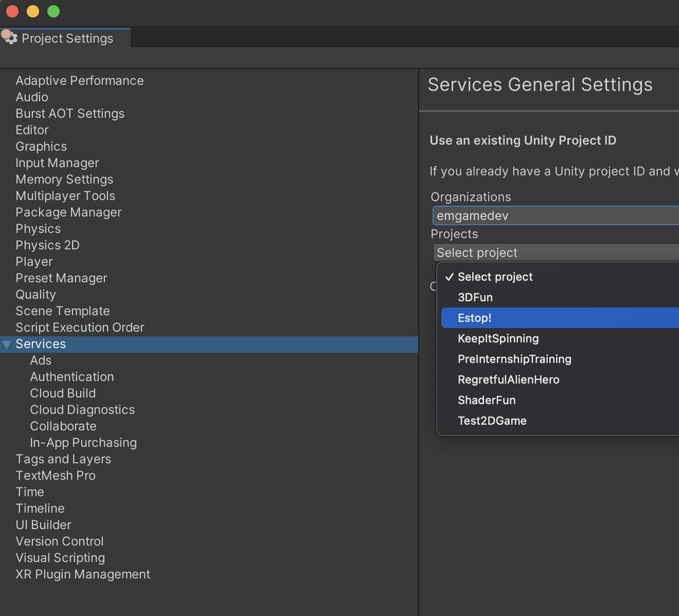Open Input Manager settings
This screenshot has height=616, width=679.
tap(57, 163)
